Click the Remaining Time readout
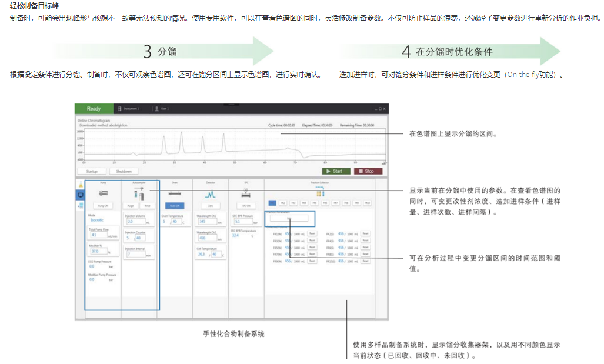 click(x=357, y=126)
